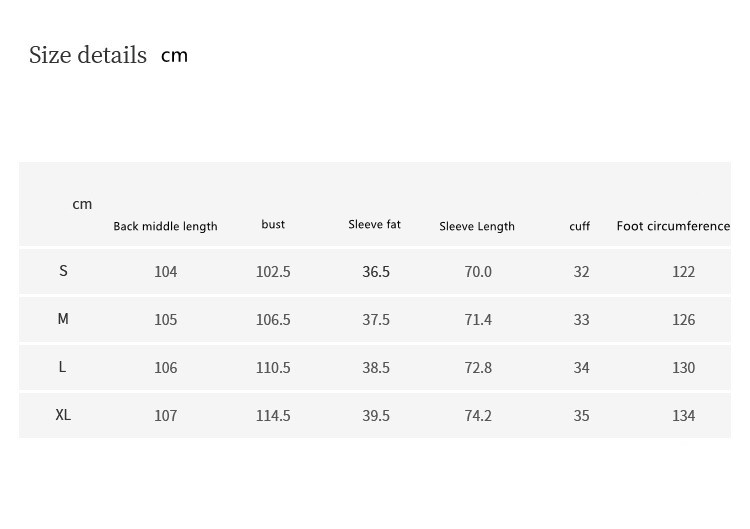The width and height of the screenshot is (750, 529).
Task: Select the size M row label
Action: 63,319
